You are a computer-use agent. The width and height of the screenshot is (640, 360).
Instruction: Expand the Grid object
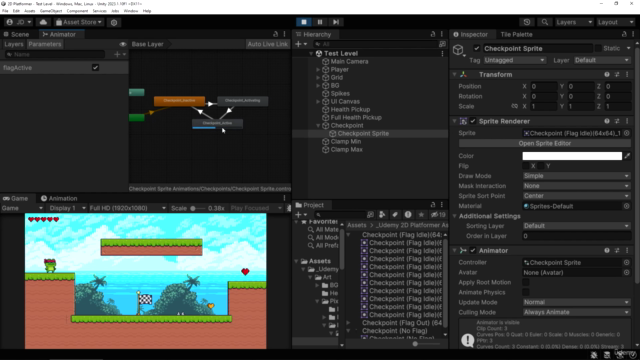[318, 78]
